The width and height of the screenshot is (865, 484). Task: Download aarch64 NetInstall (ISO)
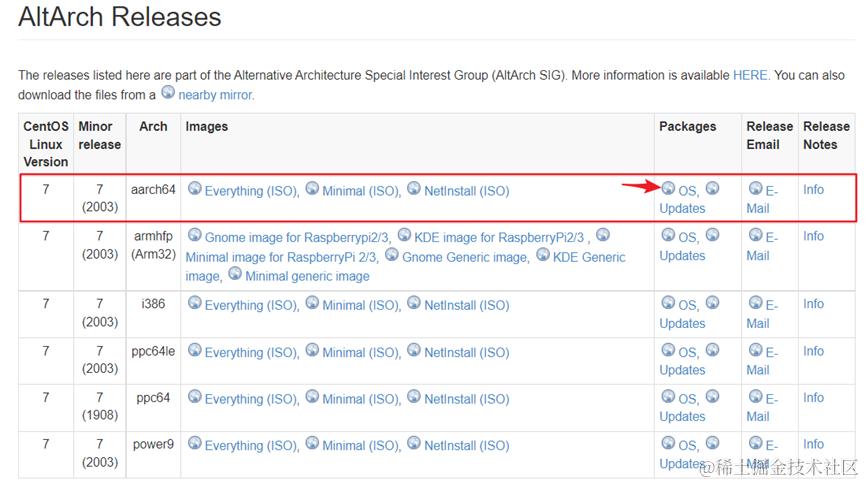[467, 191]
